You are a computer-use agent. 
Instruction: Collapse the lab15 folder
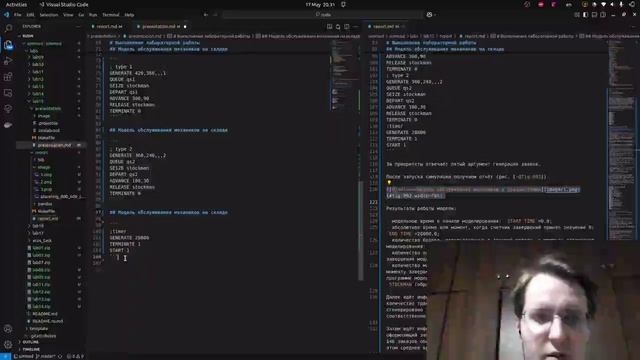[38, 101]
